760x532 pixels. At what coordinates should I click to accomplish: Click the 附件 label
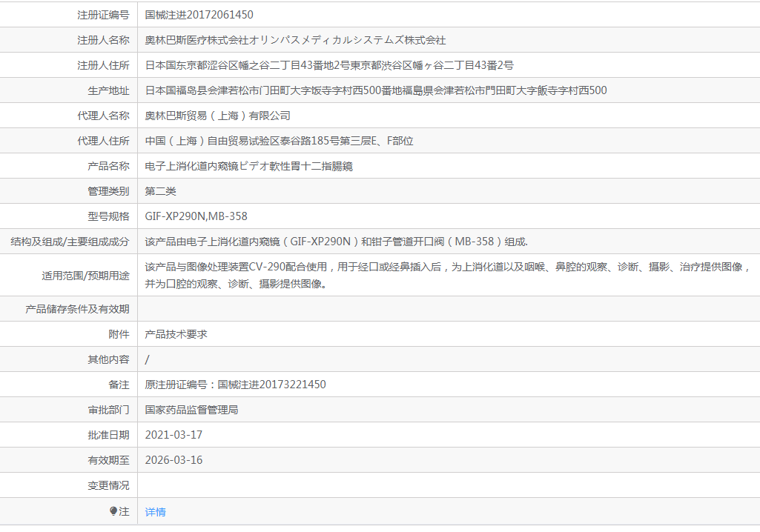(119, 334)
